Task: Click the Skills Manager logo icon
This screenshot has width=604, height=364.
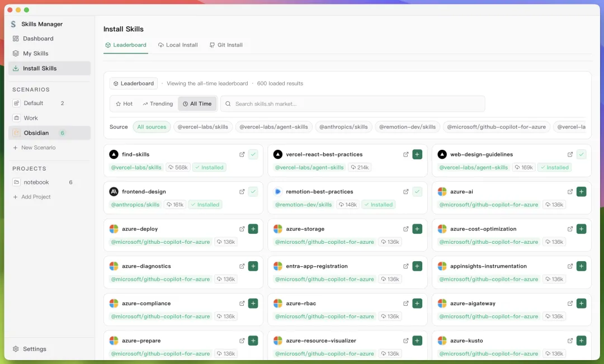Action: point(13,24)
